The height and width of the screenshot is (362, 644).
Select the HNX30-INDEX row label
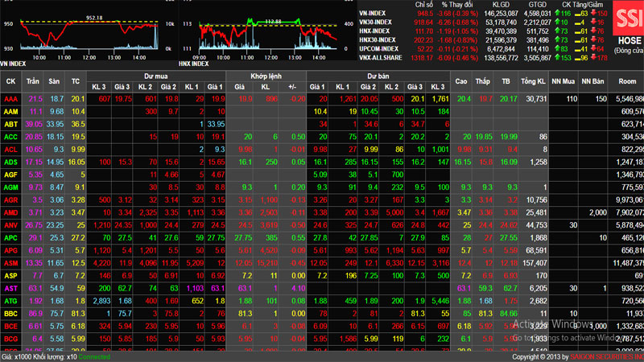coord(377,41)
